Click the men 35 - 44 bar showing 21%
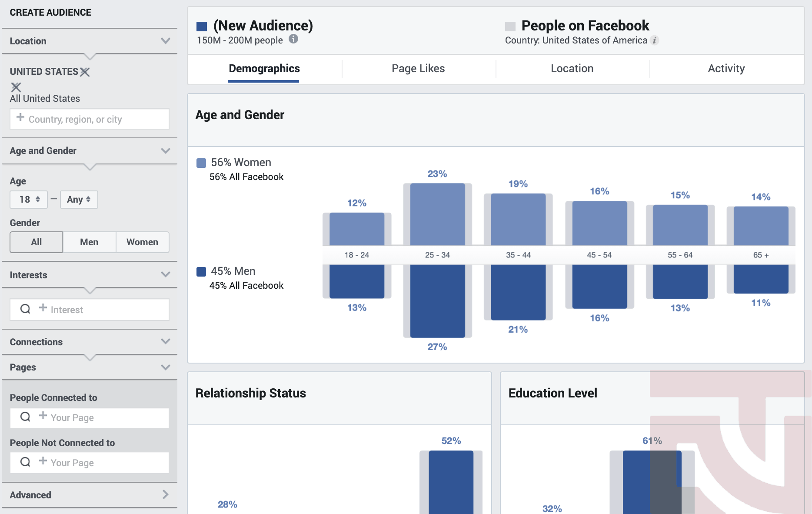 click(x=518, y=292)
